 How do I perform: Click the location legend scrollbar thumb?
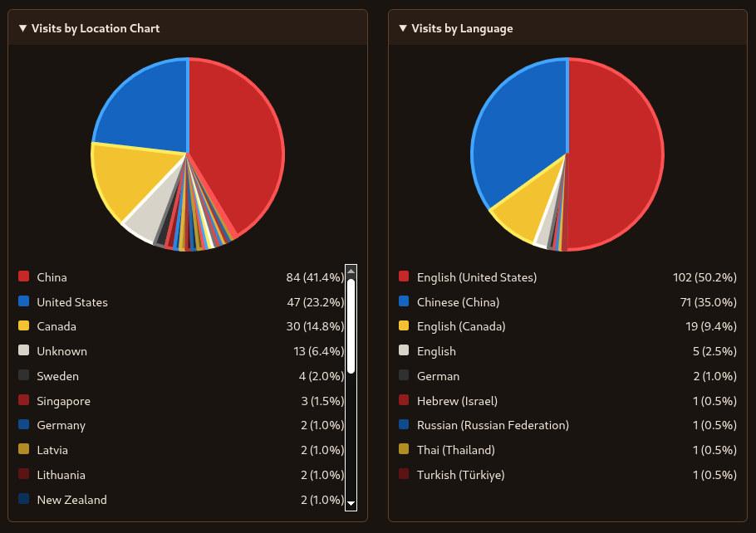point(351,326)
